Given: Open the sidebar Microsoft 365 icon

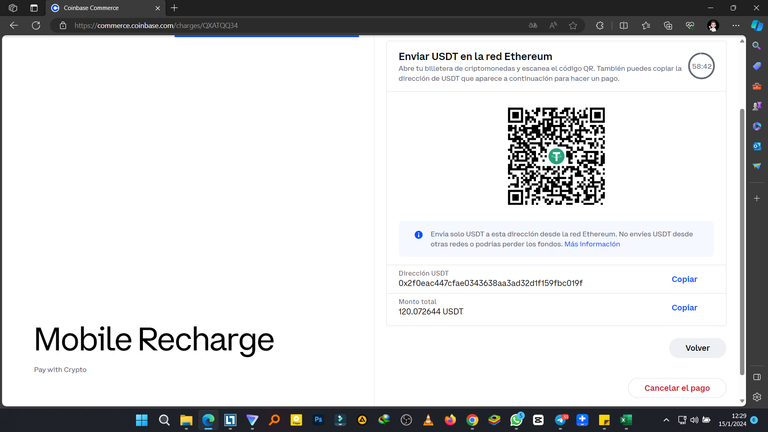Looking at the screenshot, I should point(757,126).
